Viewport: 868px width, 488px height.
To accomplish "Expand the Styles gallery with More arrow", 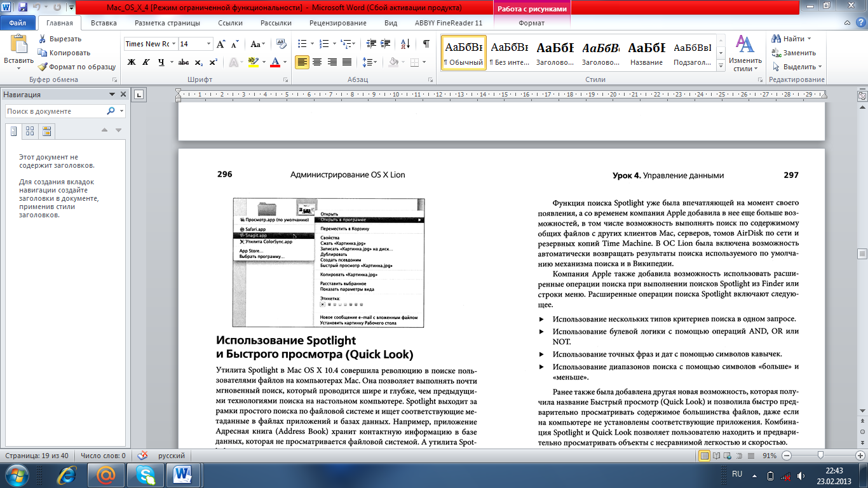I will (721, 66).
